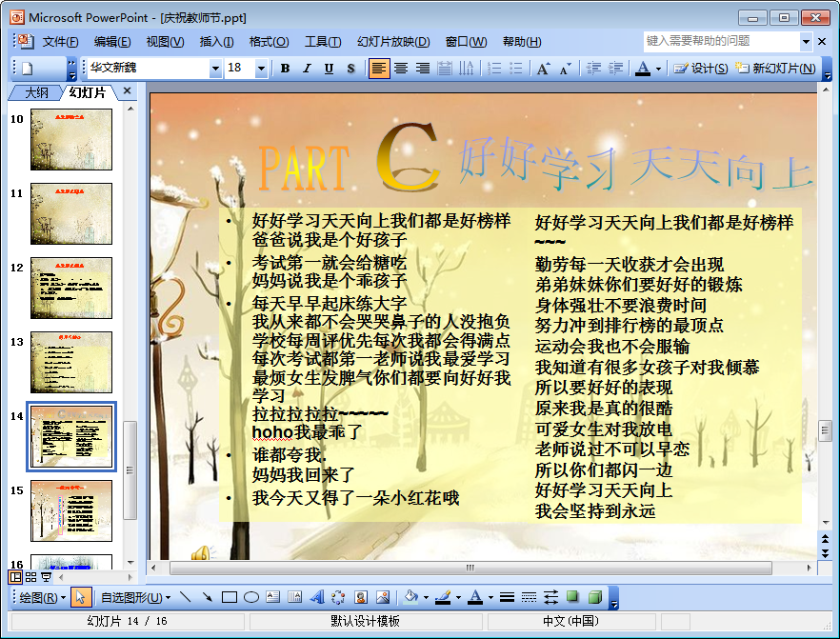Open the 幻灯片放映(D) menu
This screenshot has height=639, width=840.
pos(393,42)
